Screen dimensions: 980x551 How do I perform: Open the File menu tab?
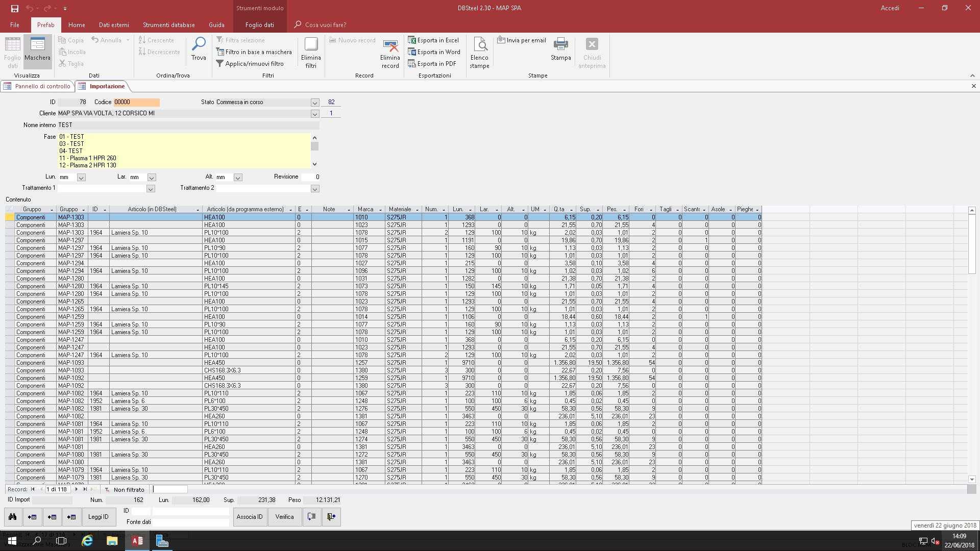15,24
